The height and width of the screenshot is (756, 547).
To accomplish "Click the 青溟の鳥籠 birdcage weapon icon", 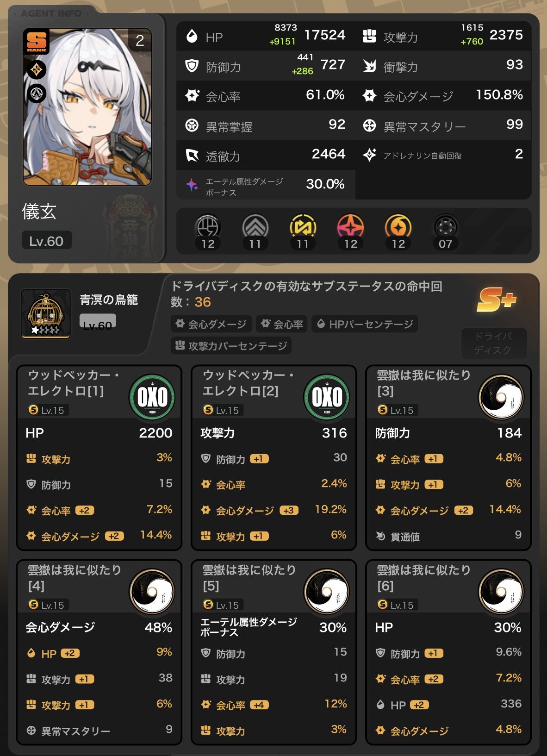I will pyautogui.click(x=45, y=313).
